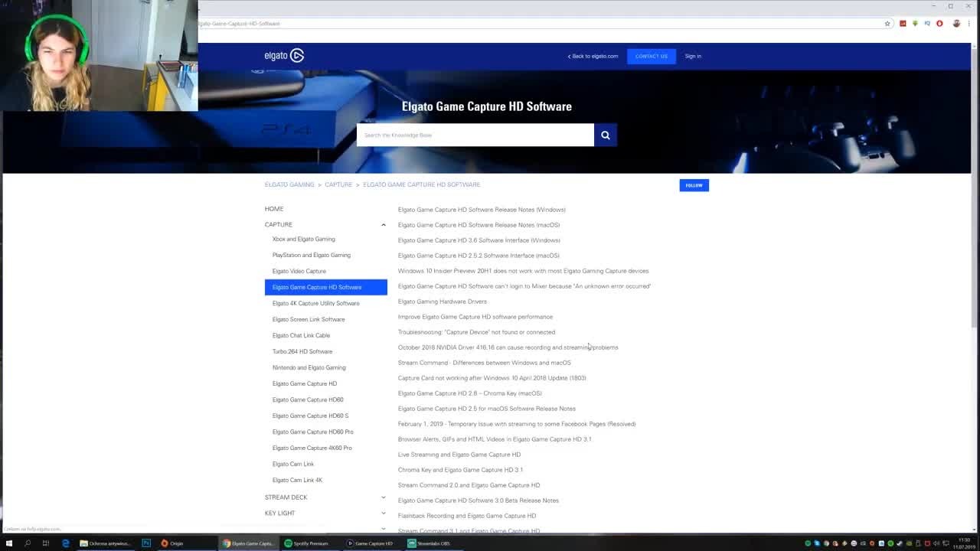The height and width of the screenshot is (551, 980).
Task: Open Streamlabs OBS from the taskbar
Action: click(429, 543)
